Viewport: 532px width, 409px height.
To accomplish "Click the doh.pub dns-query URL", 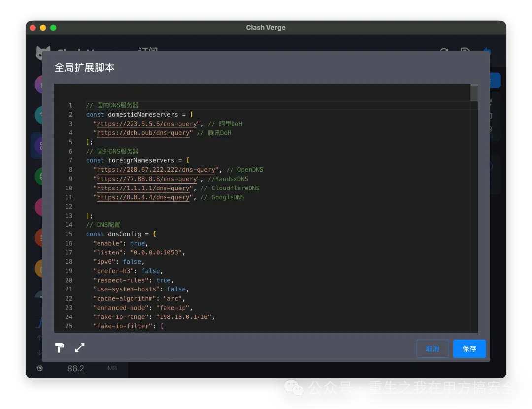I will tap(143, 133).
